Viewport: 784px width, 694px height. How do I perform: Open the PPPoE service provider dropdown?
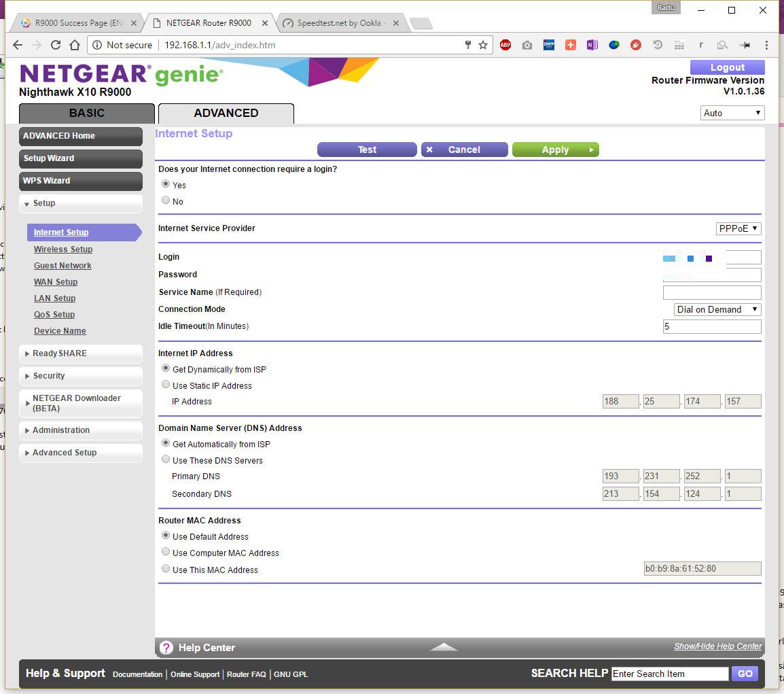(x=738, y=228)
